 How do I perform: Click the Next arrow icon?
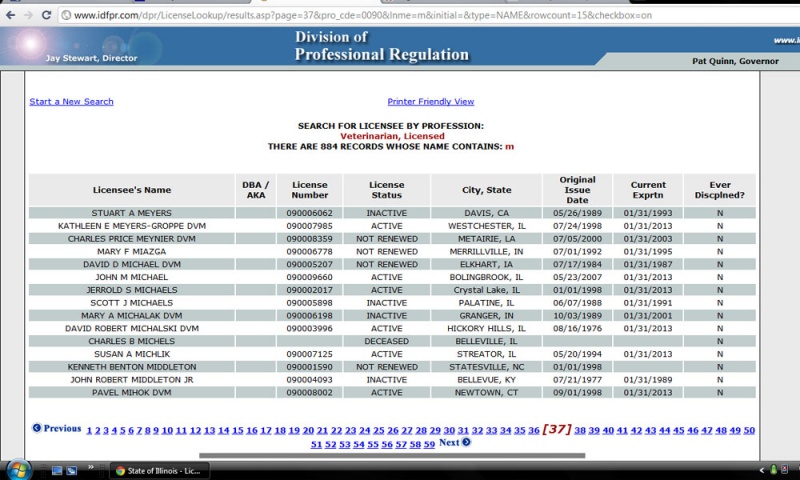click(466, 442)
